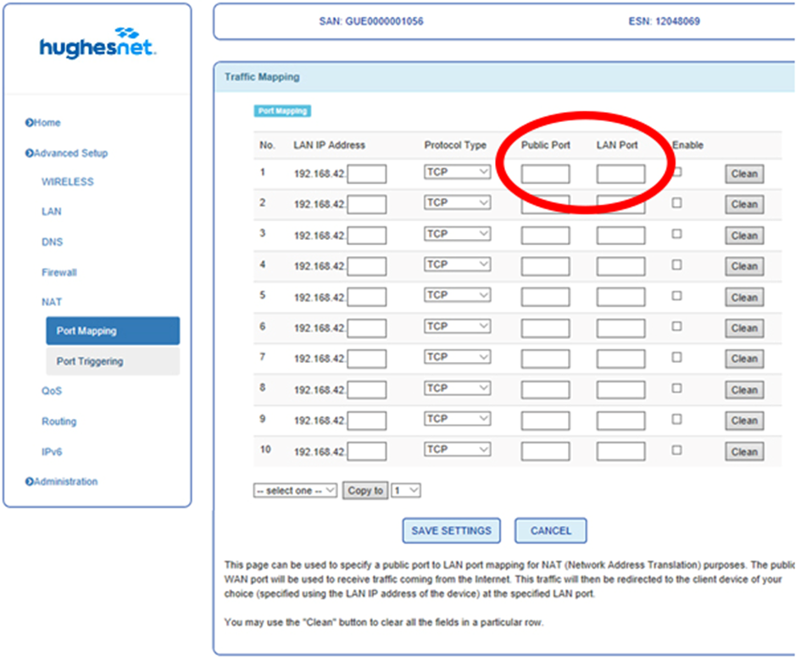Open the Protocol Type dropdown in row 1
812x668 pixels.
click(458, 171)
